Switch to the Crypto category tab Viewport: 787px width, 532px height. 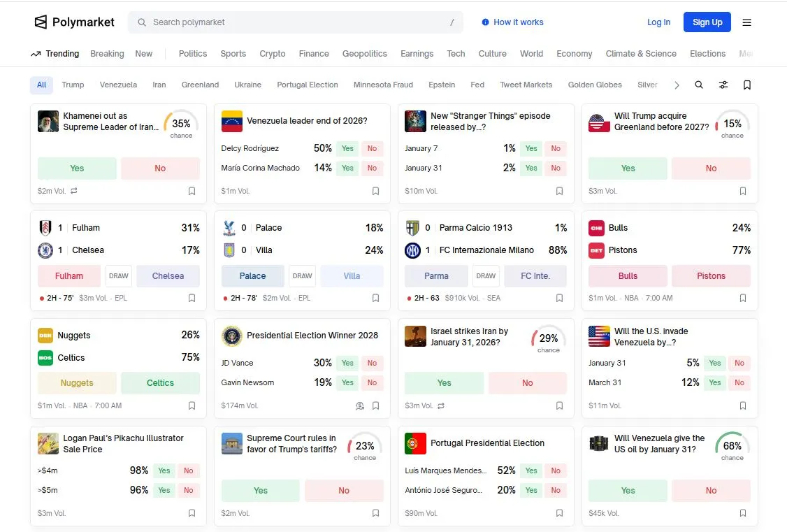272,54
